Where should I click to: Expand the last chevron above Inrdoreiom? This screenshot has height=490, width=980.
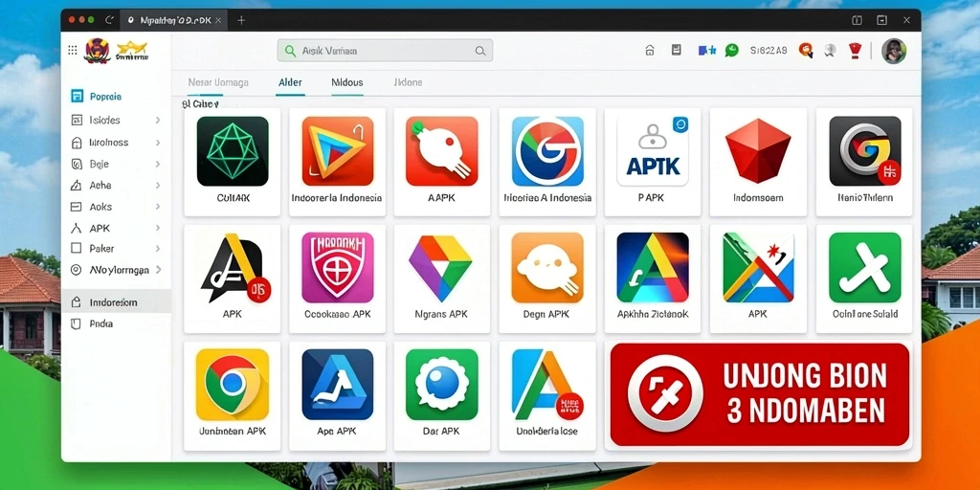pos(158,270)
